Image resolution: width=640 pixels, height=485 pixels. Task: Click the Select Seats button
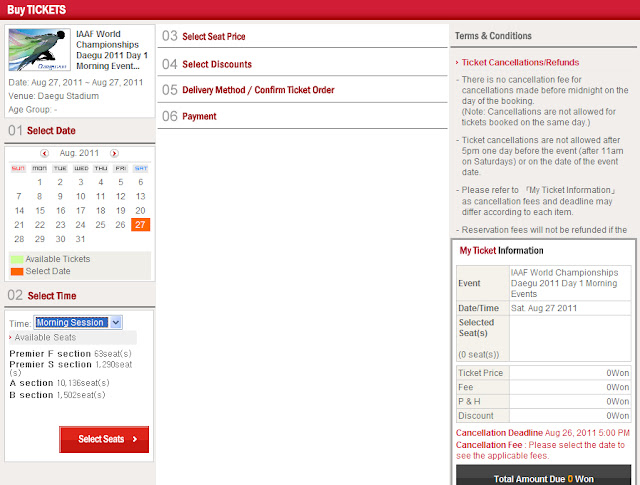point(104,439)
